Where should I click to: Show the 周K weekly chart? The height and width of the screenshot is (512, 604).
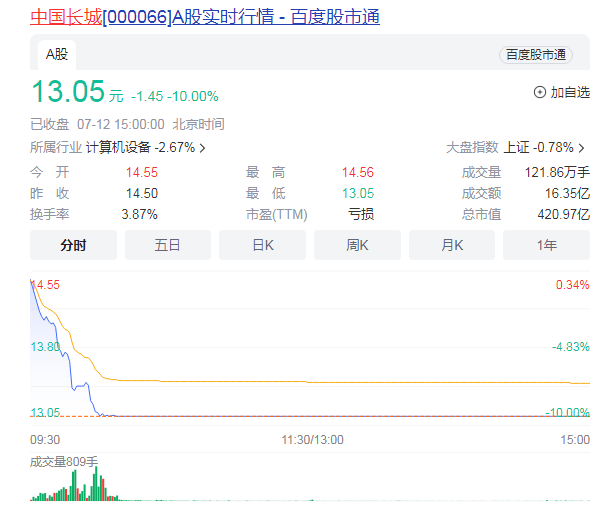357,245
